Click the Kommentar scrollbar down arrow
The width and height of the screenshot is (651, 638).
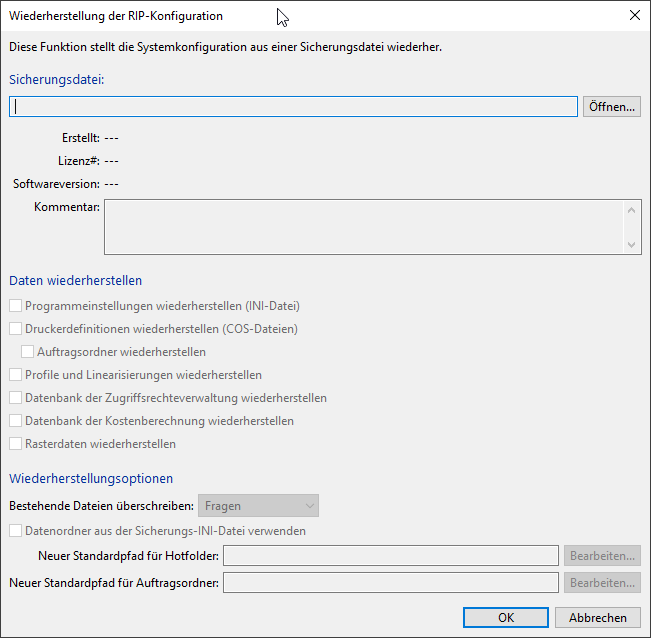click(x=632, y=244)
